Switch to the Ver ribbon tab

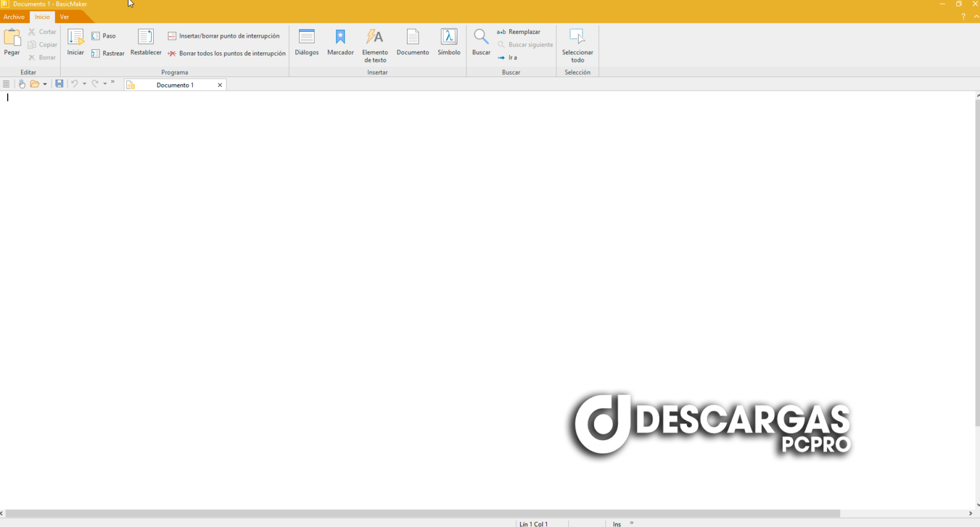click(x=64, y=17)
